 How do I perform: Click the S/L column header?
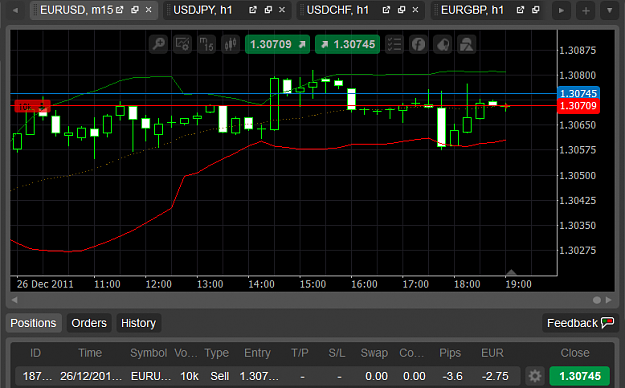(x=337, y=353)
